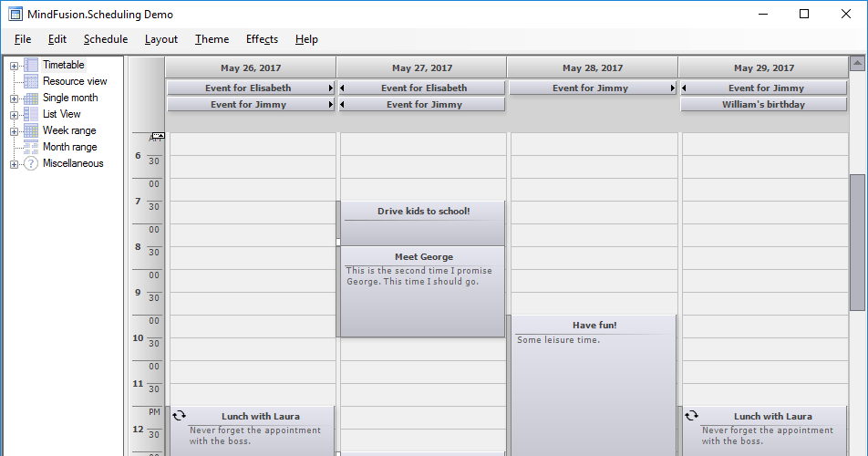868x456 pixels.
Task: Click left arrow on May 27 Jimmy event
Action: (342, 105)
